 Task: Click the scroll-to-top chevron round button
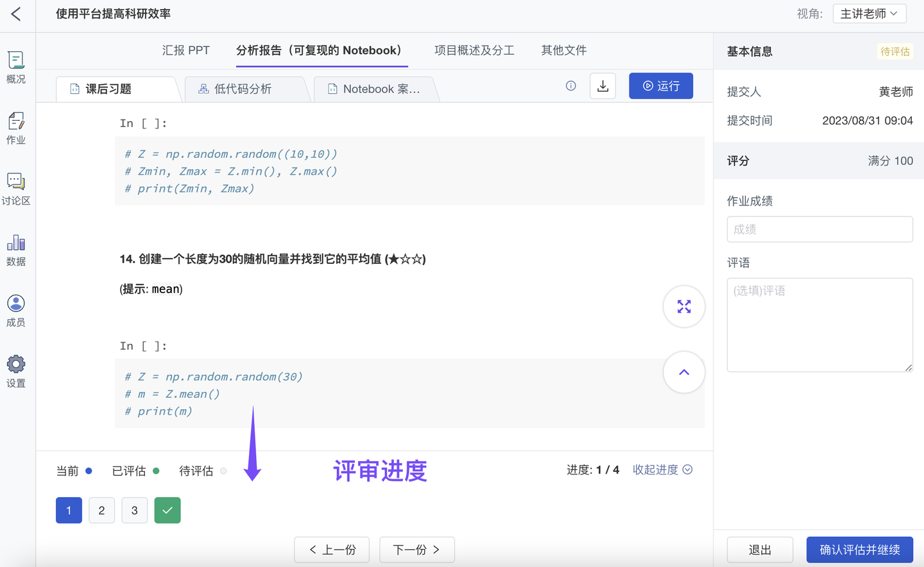click(684, 372)
